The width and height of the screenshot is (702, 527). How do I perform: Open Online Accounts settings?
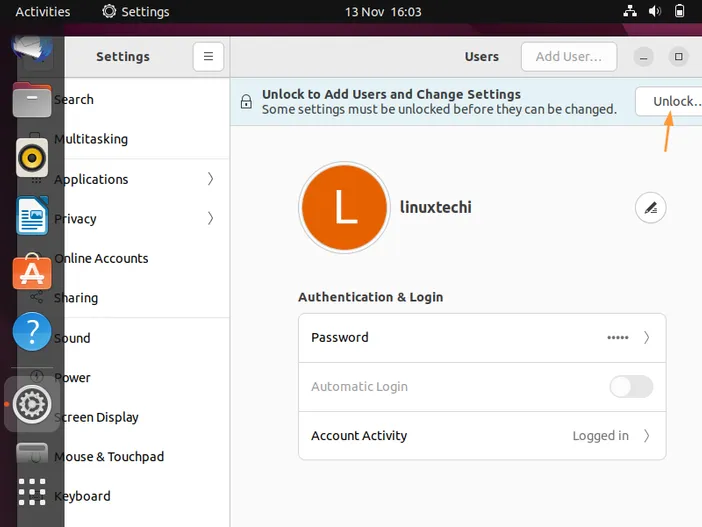101,258
